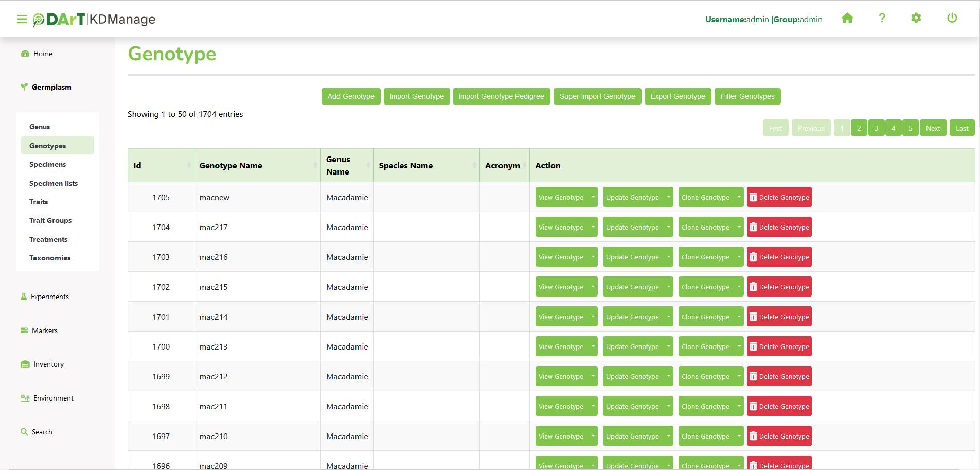This screenshot has width=980, height=470.
Task: Click the DArT KDManage logo
Action: pyautogui.click(x=95, y=20)
